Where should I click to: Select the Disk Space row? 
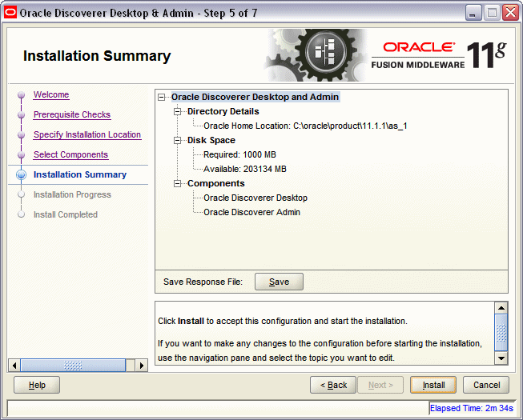click(x=211, y=140)
